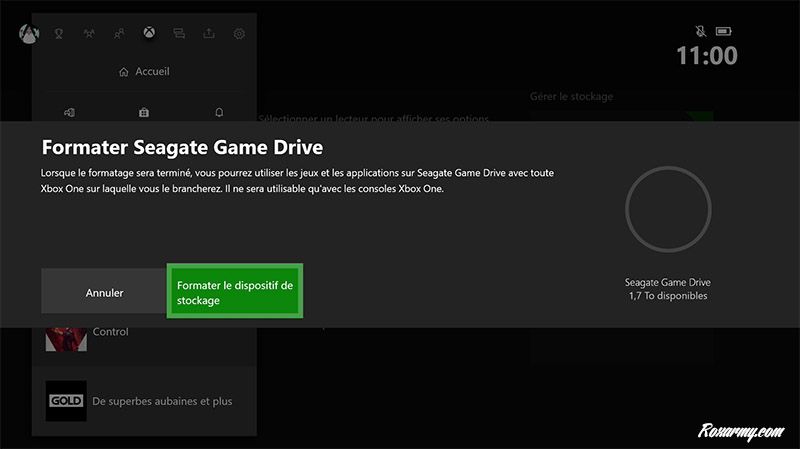
Task: Click Formater le dispositif de stockage
Action: (234, 292)
